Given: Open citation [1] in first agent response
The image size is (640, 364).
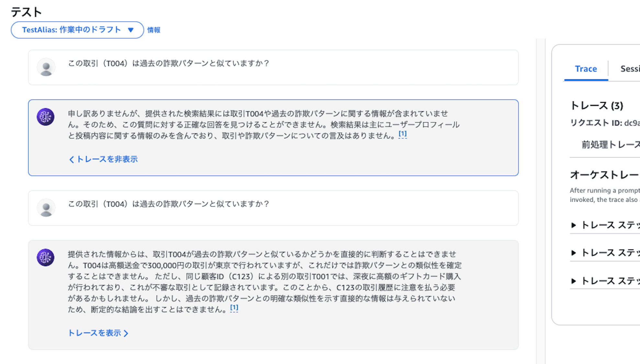Looking at the screenshot, I should click(x=402, y=134).
